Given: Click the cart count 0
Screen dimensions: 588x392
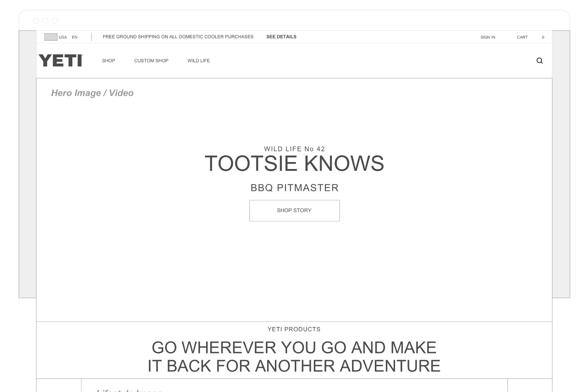Looking at the screenshot, I should point(543,37).
